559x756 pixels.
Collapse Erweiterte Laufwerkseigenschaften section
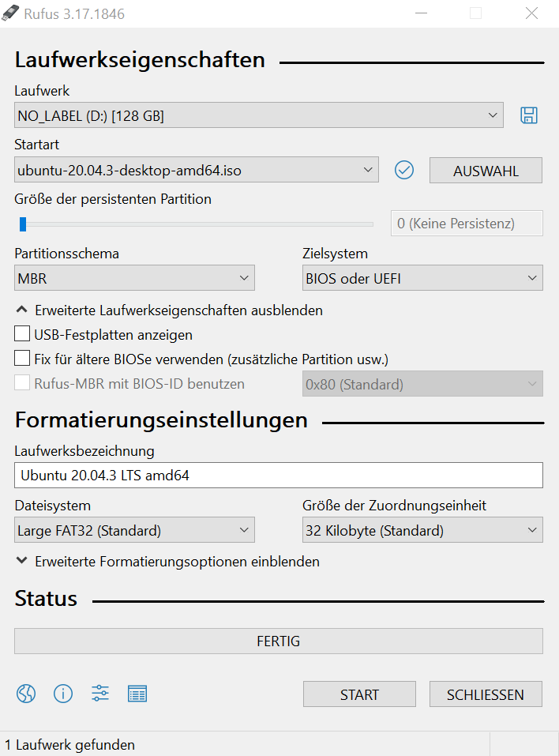pyautogui.click(x=169, y=310)
